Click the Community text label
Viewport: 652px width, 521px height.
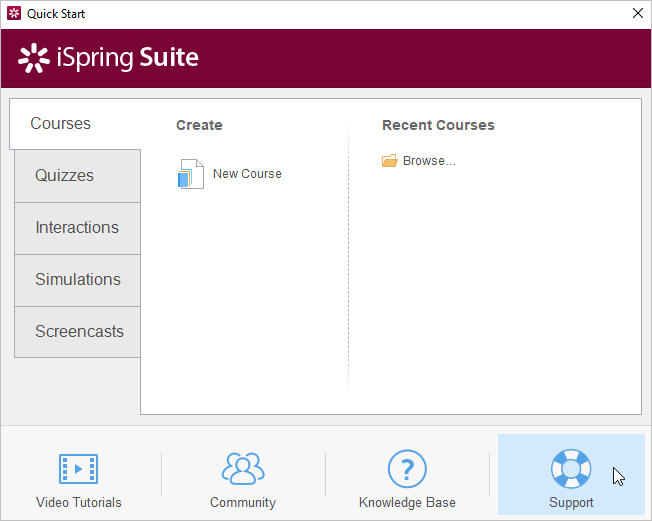pyautogui.click(x=243, y=503)
